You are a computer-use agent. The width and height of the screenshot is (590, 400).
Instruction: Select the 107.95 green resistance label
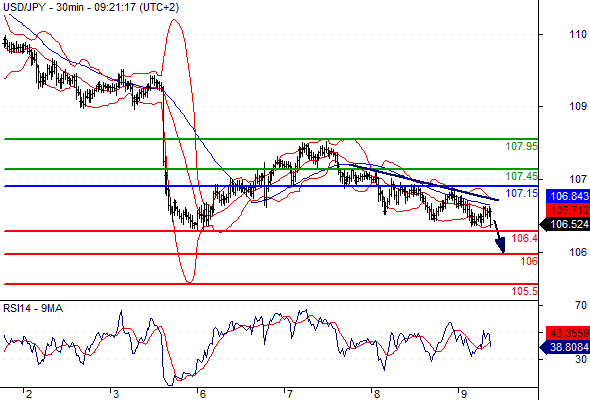pos(522,146)
